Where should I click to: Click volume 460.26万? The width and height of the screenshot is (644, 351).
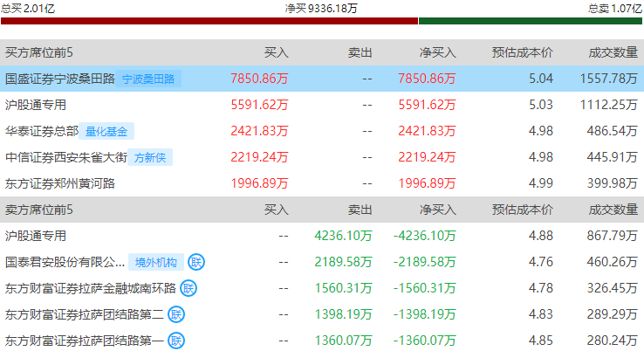[x=613, y=262]
